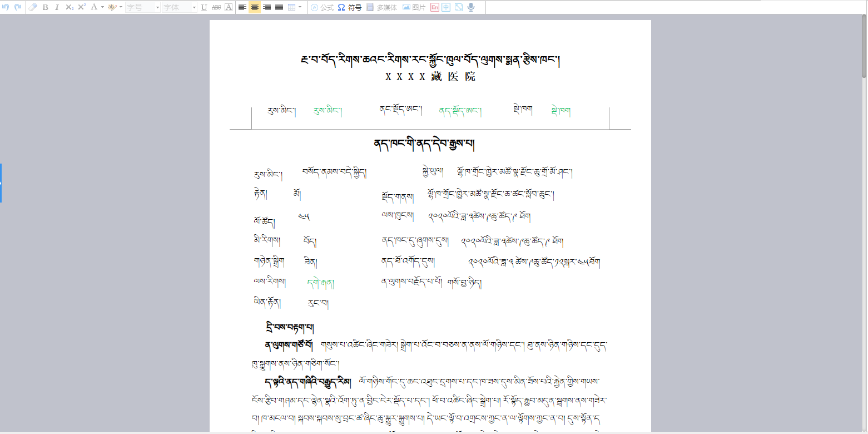Open the 符号 symbol menu

tap(350, 7)
